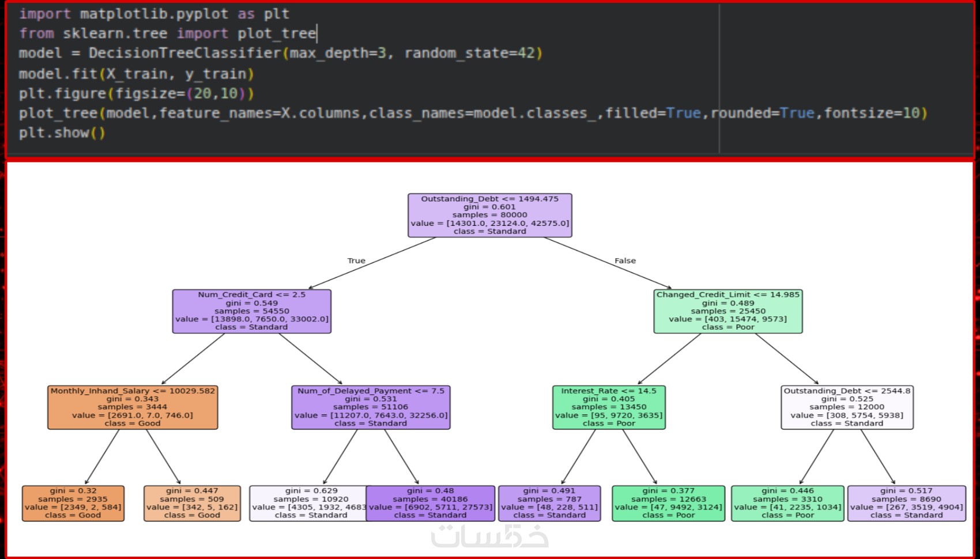Screen dimensions: 980x559
Task: Click the 'plt.show()' code line
Action: click(62, 133)
